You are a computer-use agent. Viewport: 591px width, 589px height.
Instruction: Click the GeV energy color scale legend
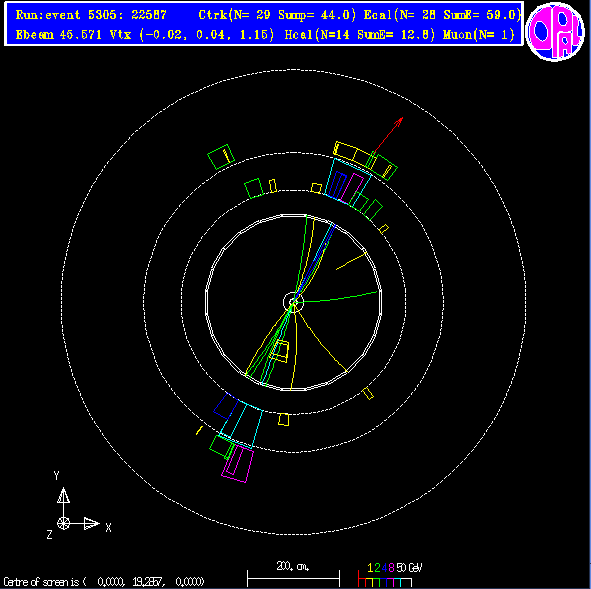click(x=390, y=575)
